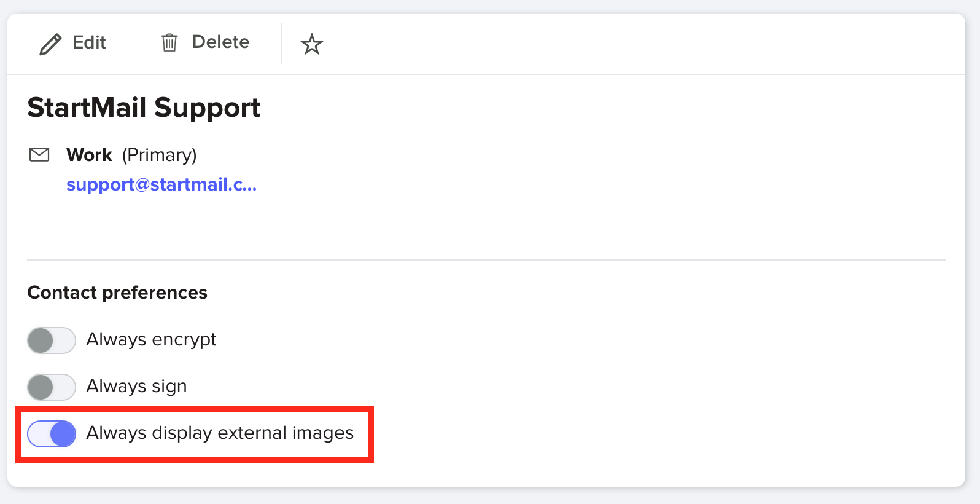Toggle encryption for StartMail Support
Image resolution: width=980 pixels, height=504 pixels.
pyautogui.click(x=52, y=340)
